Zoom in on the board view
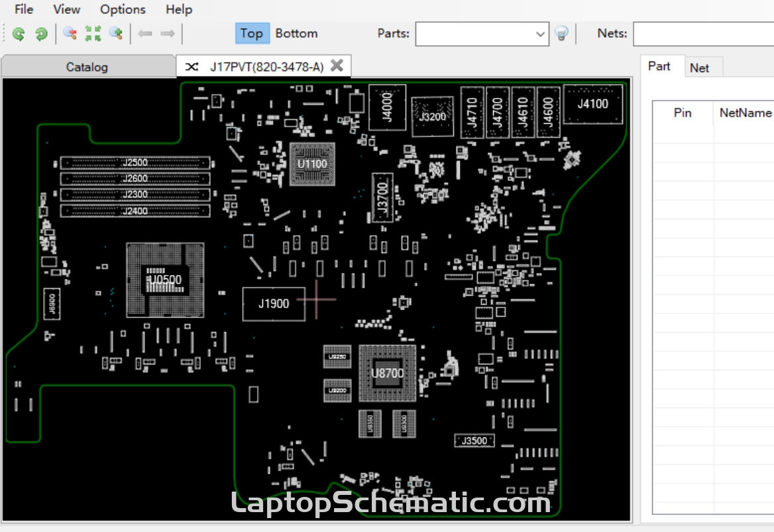The image size is (774, 532). pos(116,34)
